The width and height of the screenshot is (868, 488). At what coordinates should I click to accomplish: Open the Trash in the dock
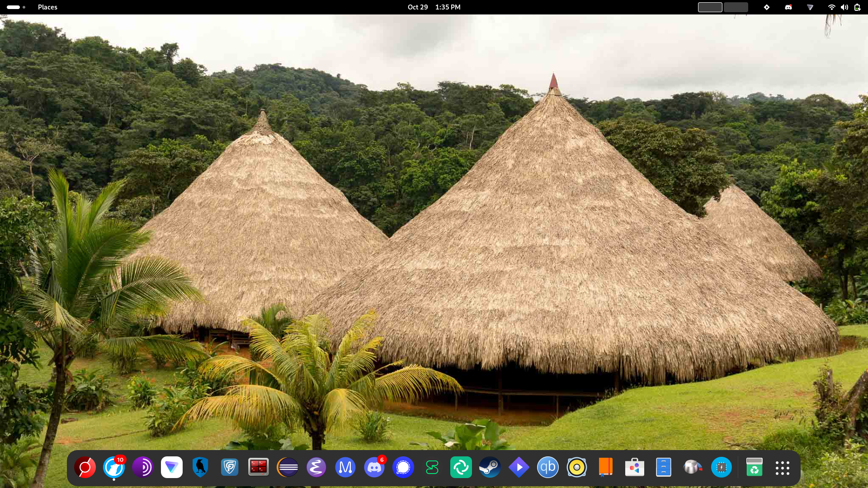pos(754,467)
